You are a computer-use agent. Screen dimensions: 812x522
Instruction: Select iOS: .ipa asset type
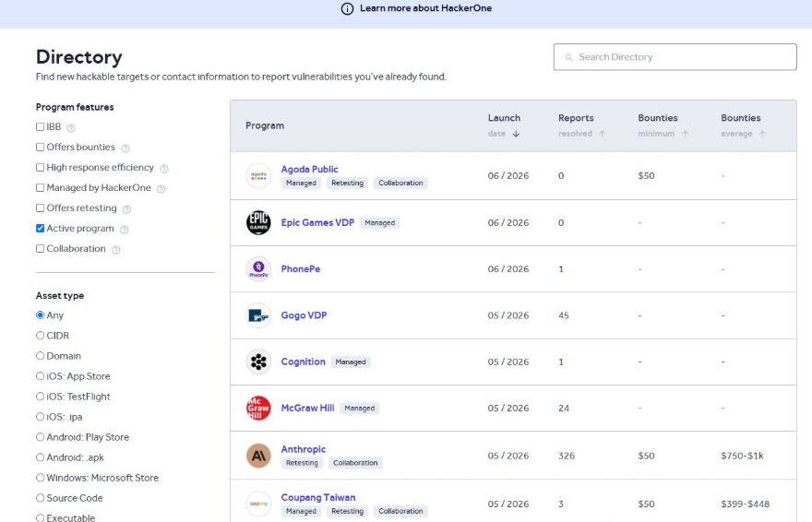pyautogui.click(x=40, y=417)
